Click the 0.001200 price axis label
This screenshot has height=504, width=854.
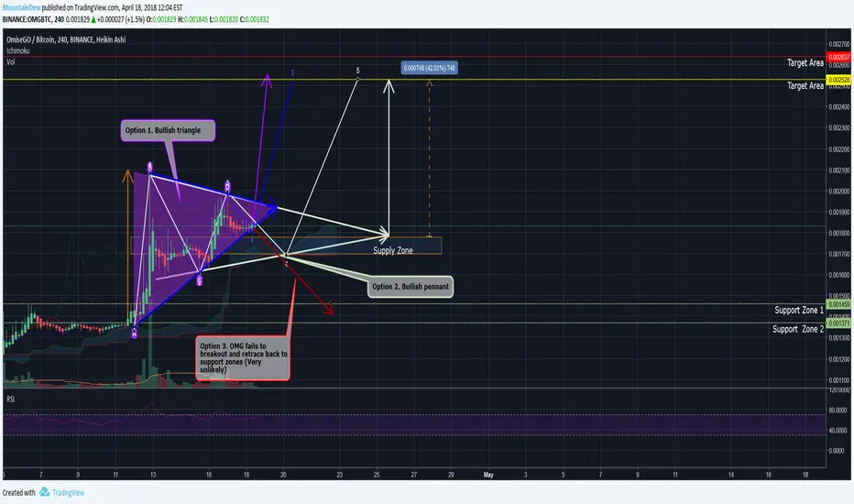(838, 359)
